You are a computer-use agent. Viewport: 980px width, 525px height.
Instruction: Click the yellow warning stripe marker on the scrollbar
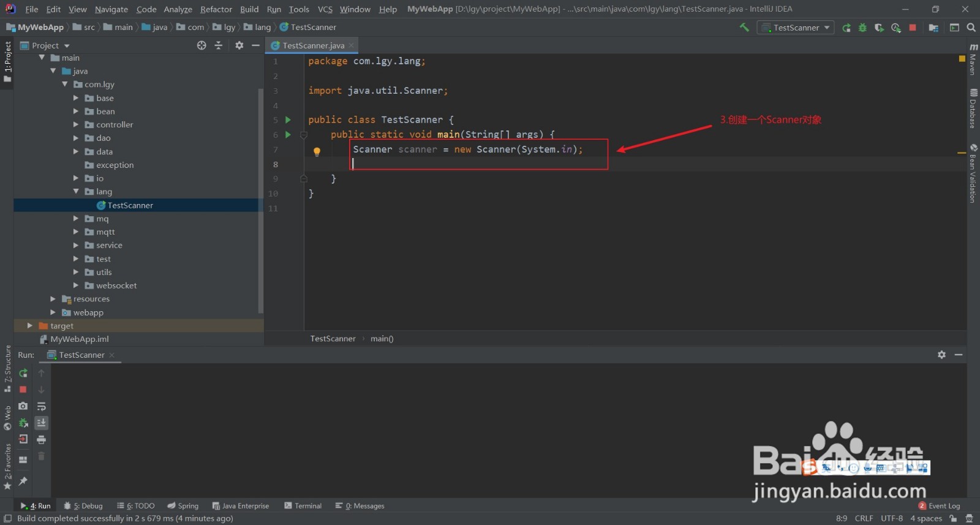962,153
